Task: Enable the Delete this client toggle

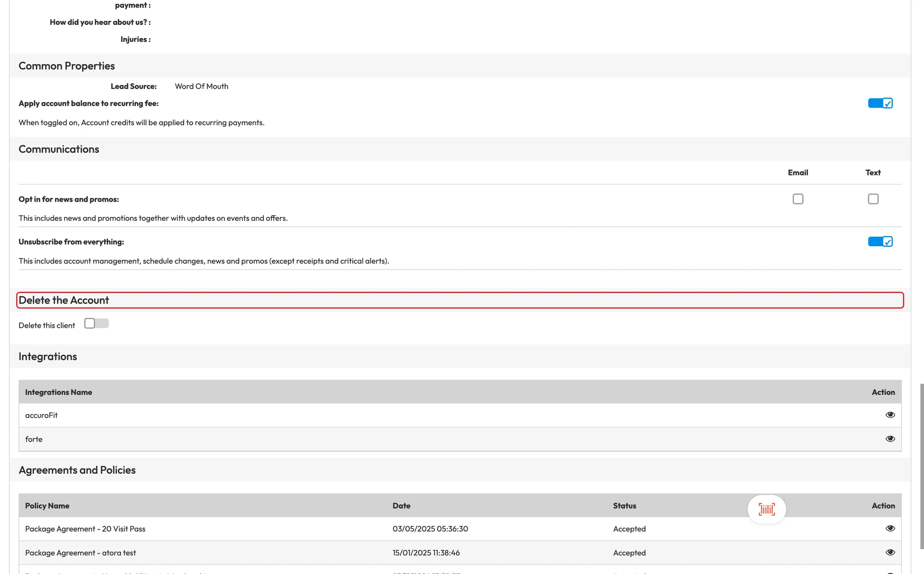Action: pos(96,324)
